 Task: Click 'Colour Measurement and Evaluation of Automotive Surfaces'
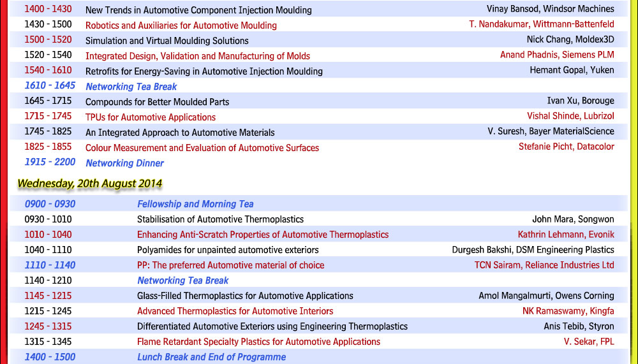202,148
